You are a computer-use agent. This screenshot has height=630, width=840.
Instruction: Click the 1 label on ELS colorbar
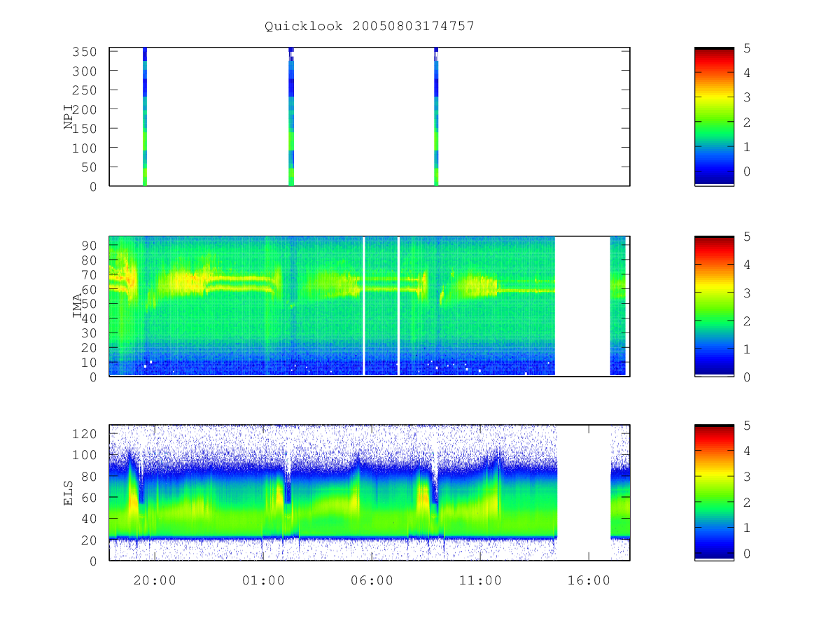point(748,527)
